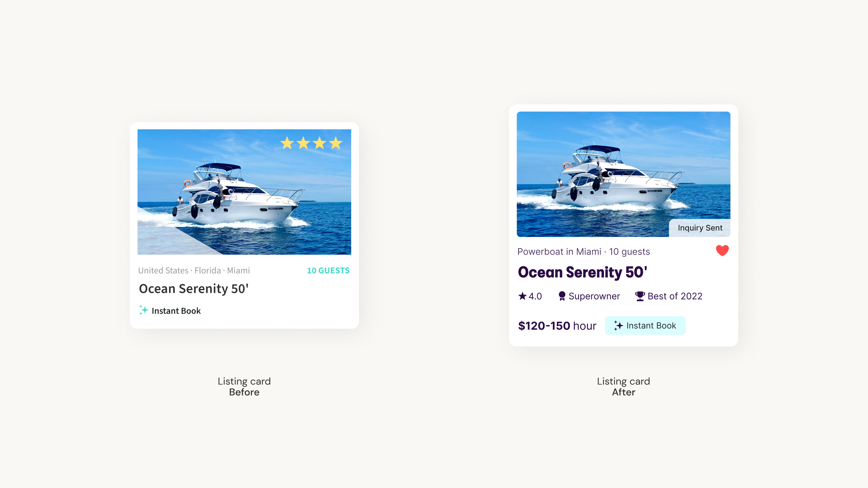Image resolution: width=868 pixels, height=488 pixels.
Task: Select the boat photo on the Before card
Action: [244, 192]
